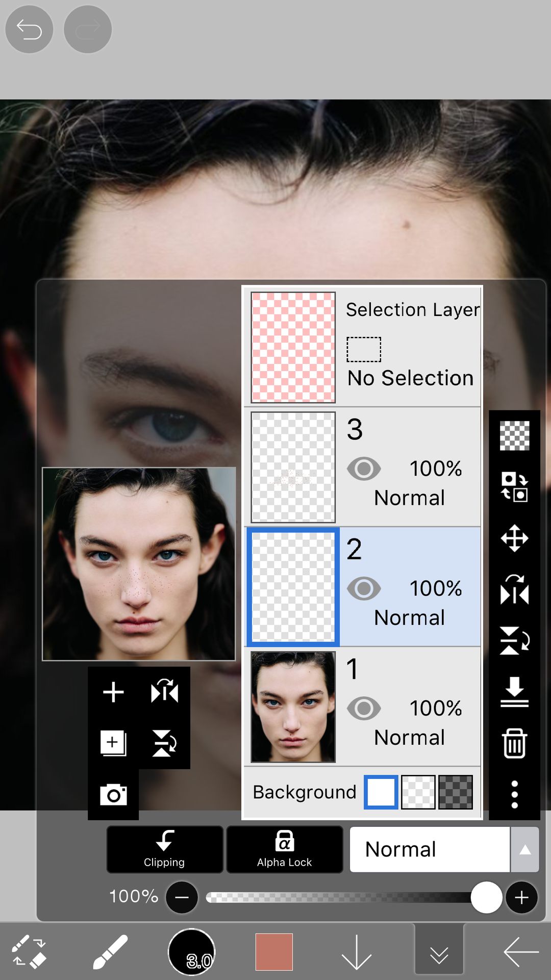Tap the 'No Selection' text
Screen dimensions: 551x980
(x=411, y=378)
